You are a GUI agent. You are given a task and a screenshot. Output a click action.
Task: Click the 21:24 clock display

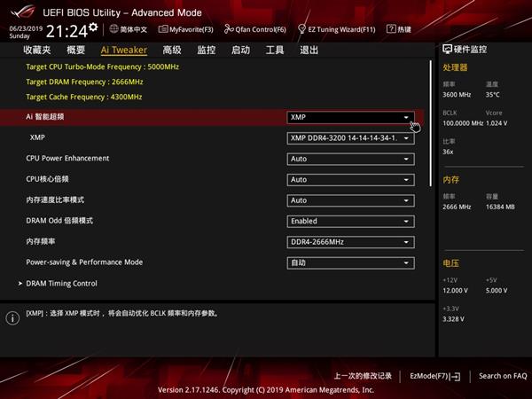66,31
